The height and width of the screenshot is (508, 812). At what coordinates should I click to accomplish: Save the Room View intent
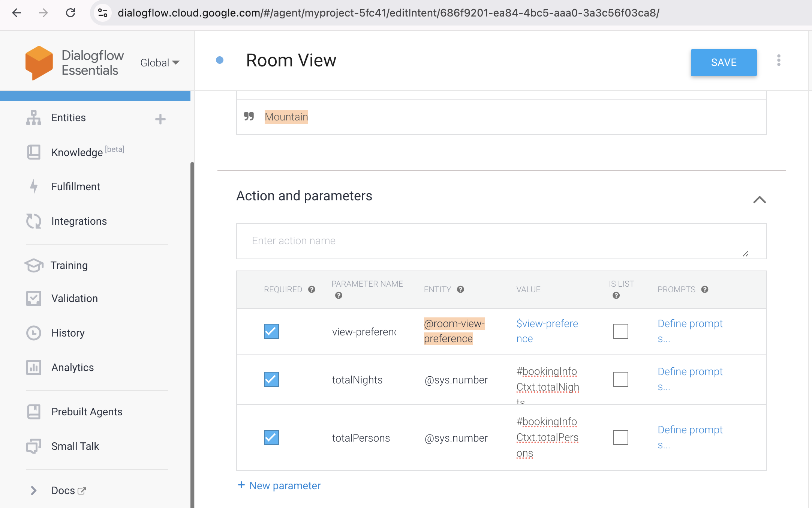pyautogui.click(x=723, y=63)
